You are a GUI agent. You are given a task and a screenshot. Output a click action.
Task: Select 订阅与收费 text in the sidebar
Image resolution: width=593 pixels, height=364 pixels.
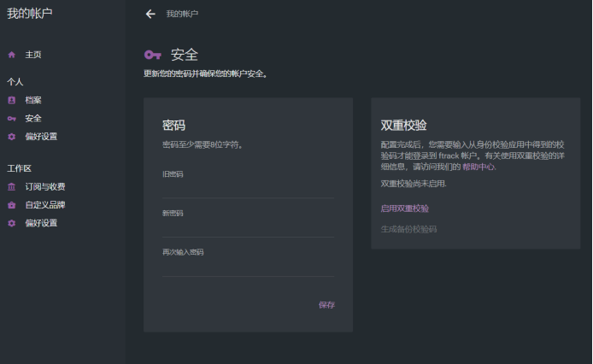44,187
